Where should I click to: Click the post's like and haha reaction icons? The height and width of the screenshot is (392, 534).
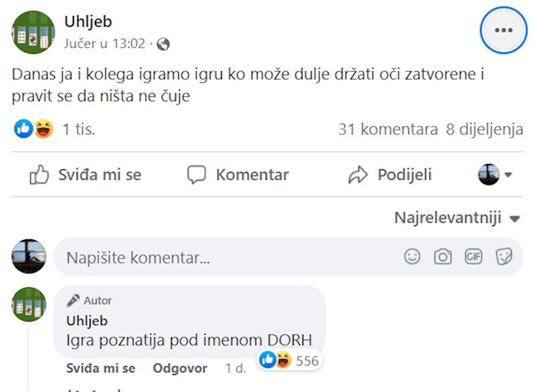coord(34,129)
